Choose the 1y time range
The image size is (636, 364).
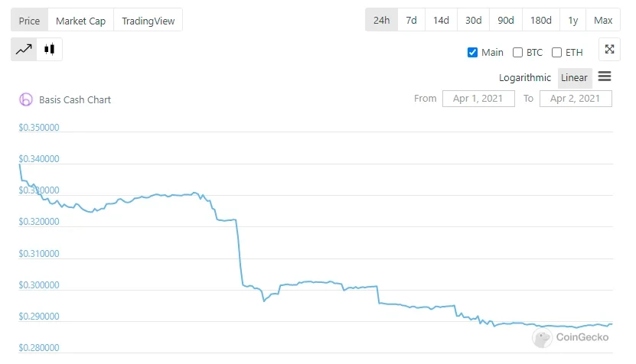point(572,20)
